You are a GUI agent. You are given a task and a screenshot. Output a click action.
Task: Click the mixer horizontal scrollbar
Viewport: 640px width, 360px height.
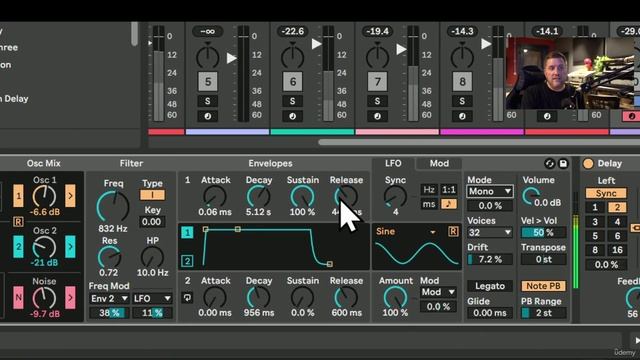(x=479, y=142)
